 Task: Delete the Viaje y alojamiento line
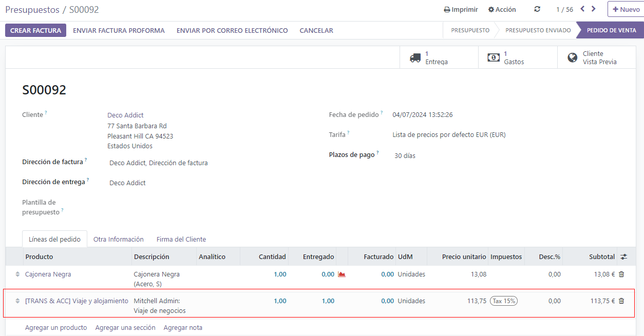point(621,301)
